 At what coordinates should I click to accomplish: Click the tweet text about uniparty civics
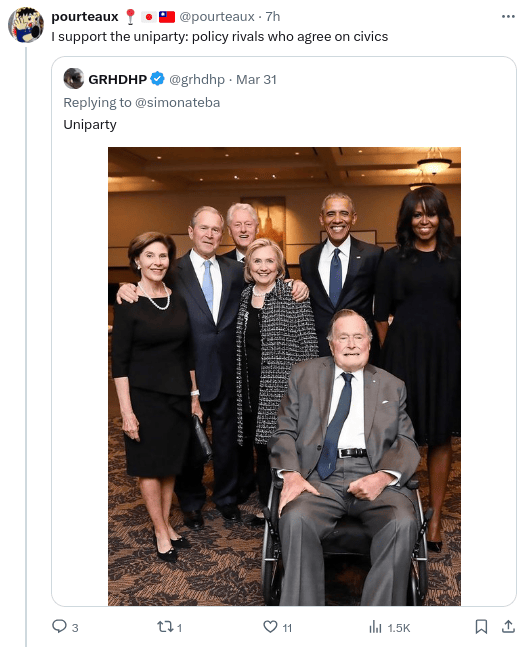pyautogui.click(x=219, y=37)
